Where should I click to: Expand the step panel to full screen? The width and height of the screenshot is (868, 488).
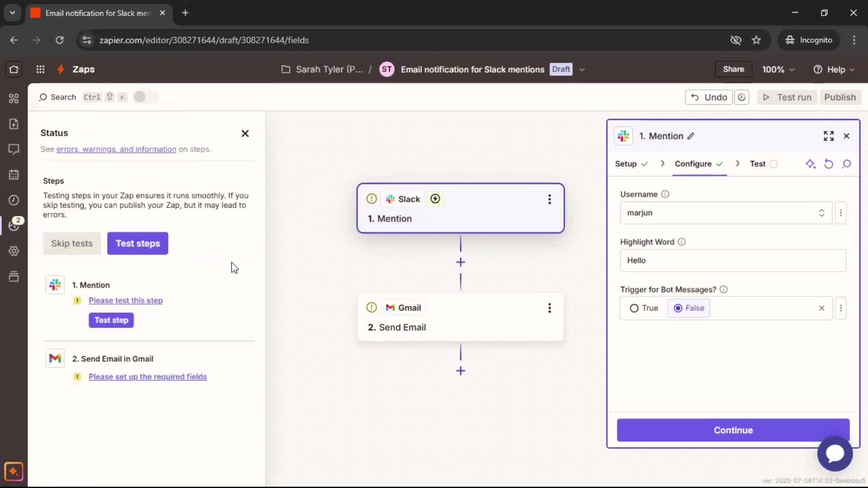(829, 136)
